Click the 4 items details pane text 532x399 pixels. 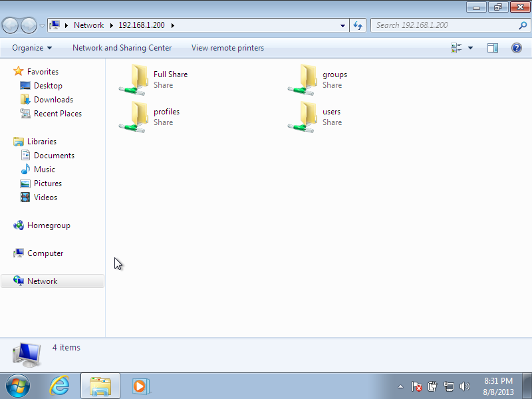[66, 347]
